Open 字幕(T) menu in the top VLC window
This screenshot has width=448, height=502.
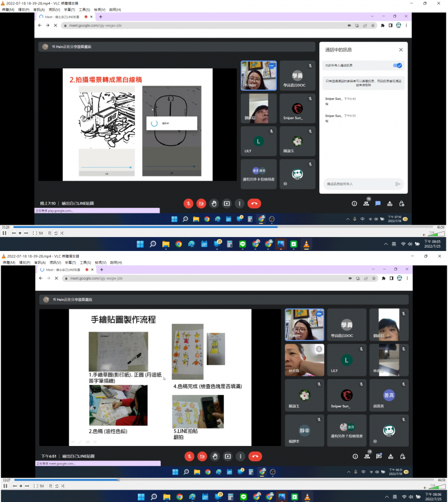[70, 10]
